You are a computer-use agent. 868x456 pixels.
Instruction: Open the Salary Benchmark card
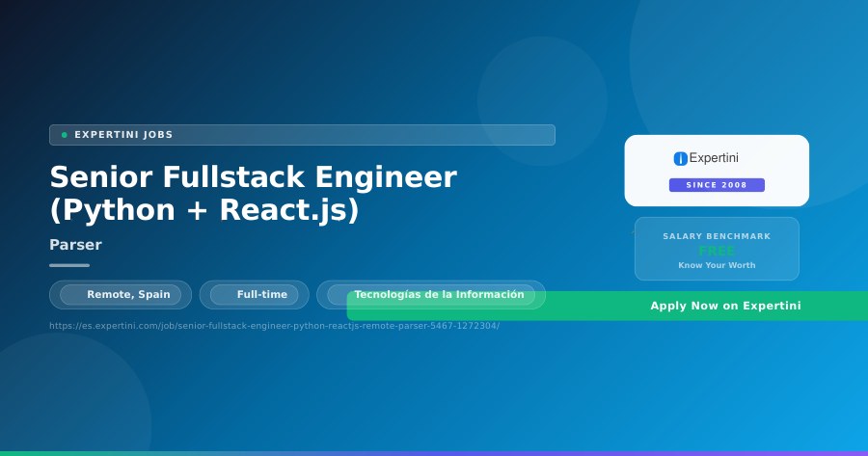point(717,249)
